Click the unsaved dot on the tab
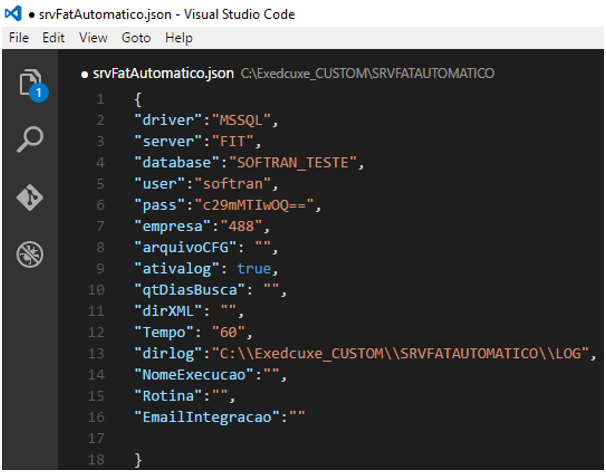Screen dimensions: 606x473 [84, 74]
